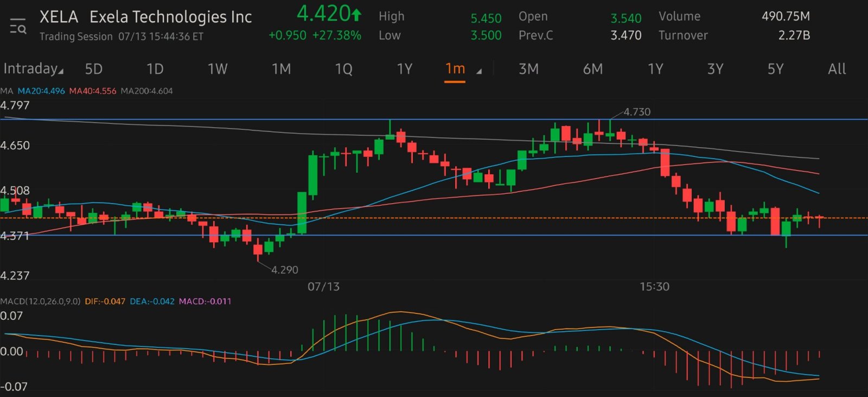Viewport: 868px width, 397px height.
Task: Click the Trading Session timestamp text
Action: 122,36
